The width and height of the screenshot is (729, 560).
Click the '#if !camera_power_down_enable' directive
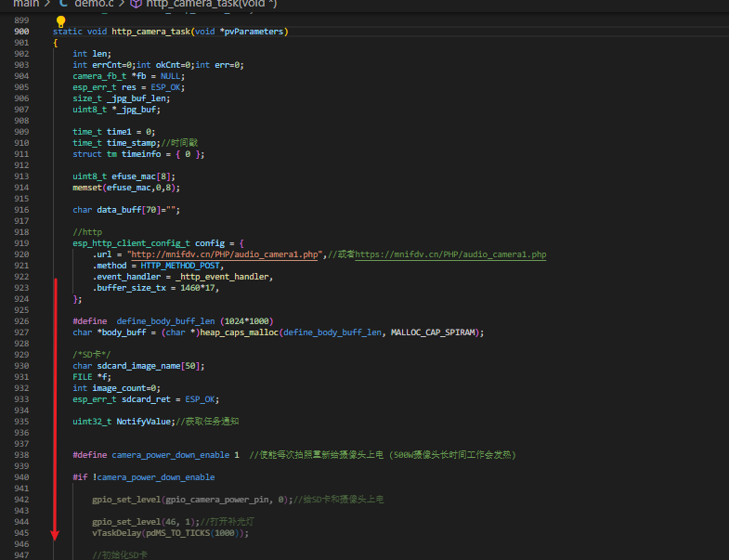[144, 477]
